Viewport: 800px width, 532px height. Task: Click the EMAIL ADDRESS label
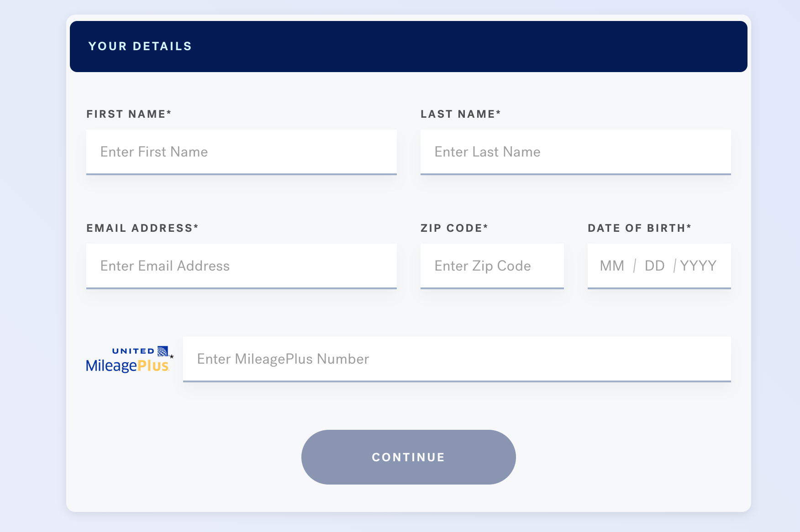142,228
